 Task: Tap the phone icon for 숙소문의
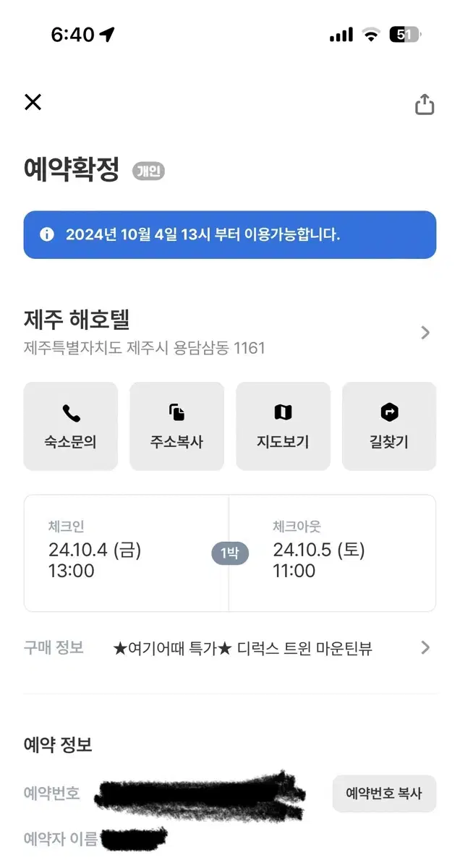coord(71,413)
